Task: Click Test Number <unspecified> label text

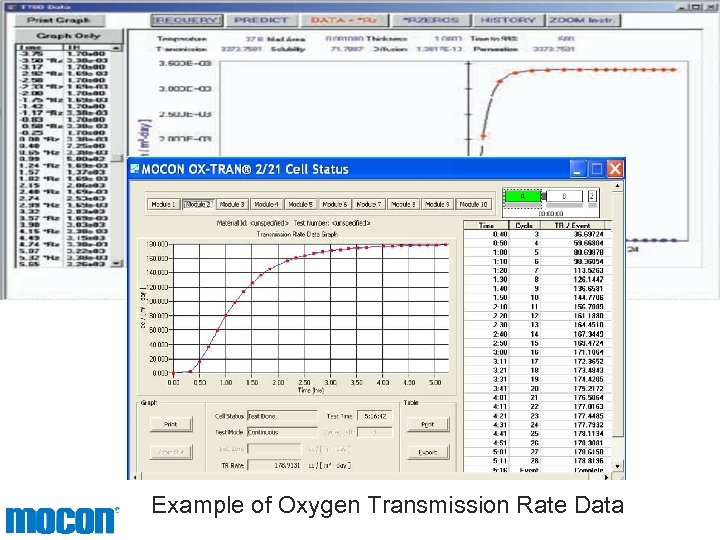Action: [x=332, y=223]
